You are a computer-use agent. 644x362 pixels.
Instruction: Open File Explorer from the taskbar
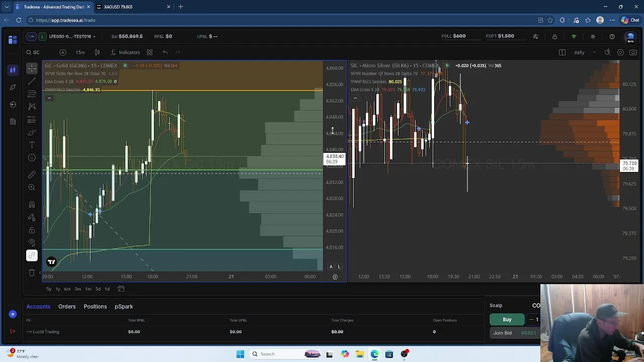tap(360, 354)
